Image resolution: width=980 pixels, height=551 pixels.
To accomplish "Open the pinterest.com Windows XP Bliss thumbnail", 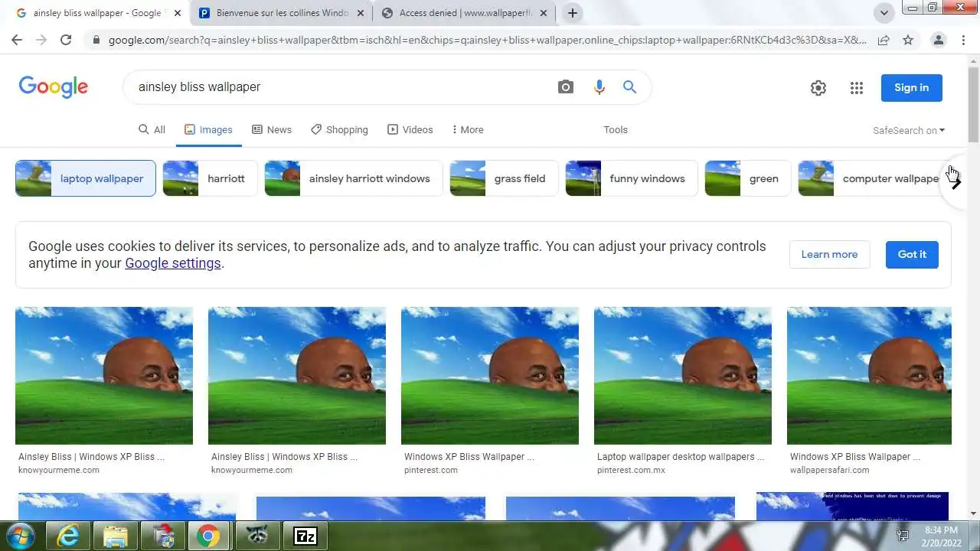I will point(490,376).
